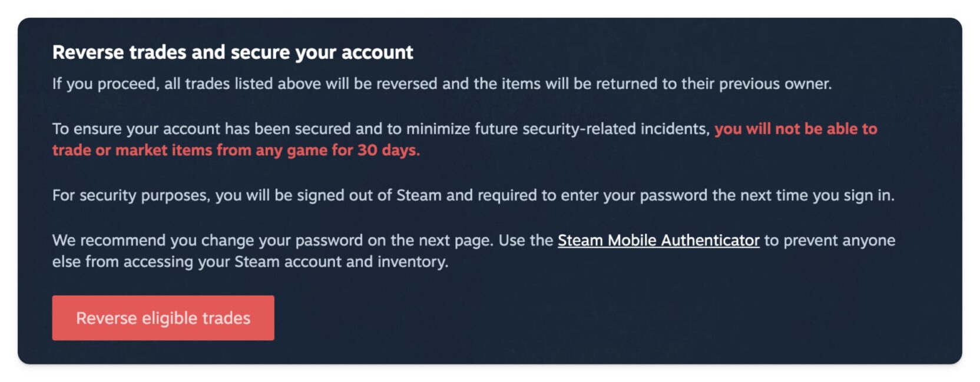Click the underlined Steam Mobile Authenticator text

(x=658, y=240)
